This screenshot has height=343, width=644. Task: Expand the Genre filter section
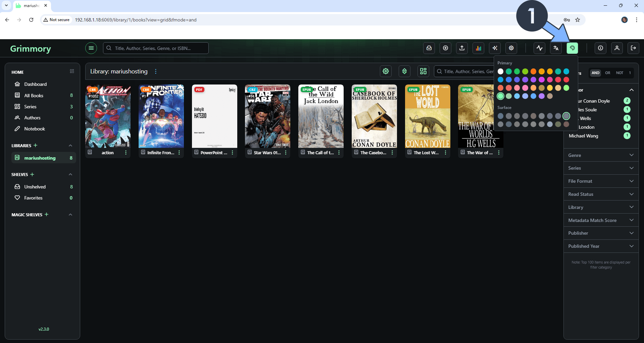coord(601,155)
